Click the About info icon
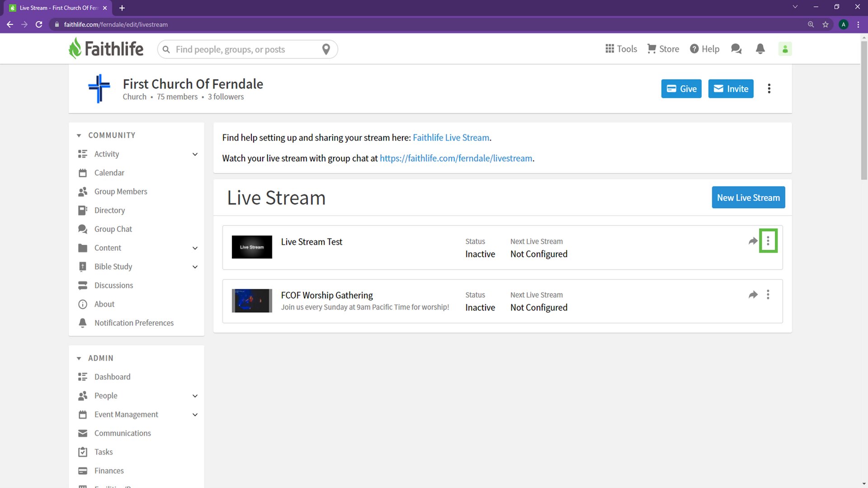Image resolution: width=868 pixels, height=488 pixels. pyautogui.click(x=83, y=304)
